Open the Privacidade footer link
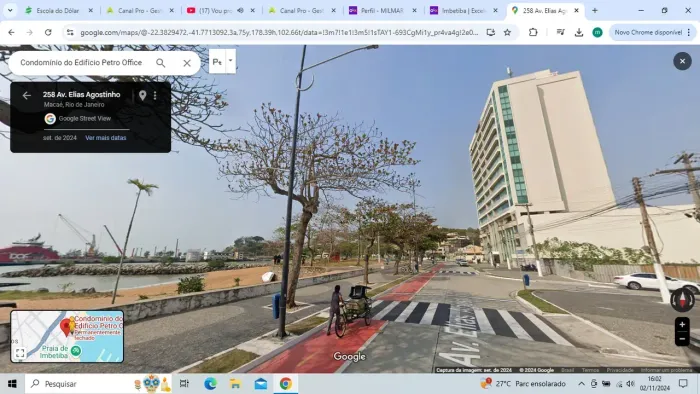The height and width of the screenshot is (394, 700). pos(620,370)
